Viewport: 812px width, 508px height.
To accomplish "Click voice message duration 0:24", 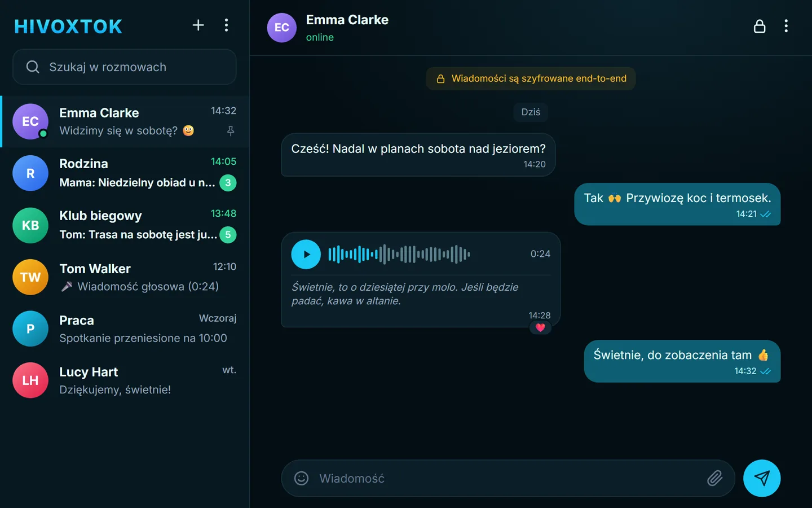I will coord(540,254).
